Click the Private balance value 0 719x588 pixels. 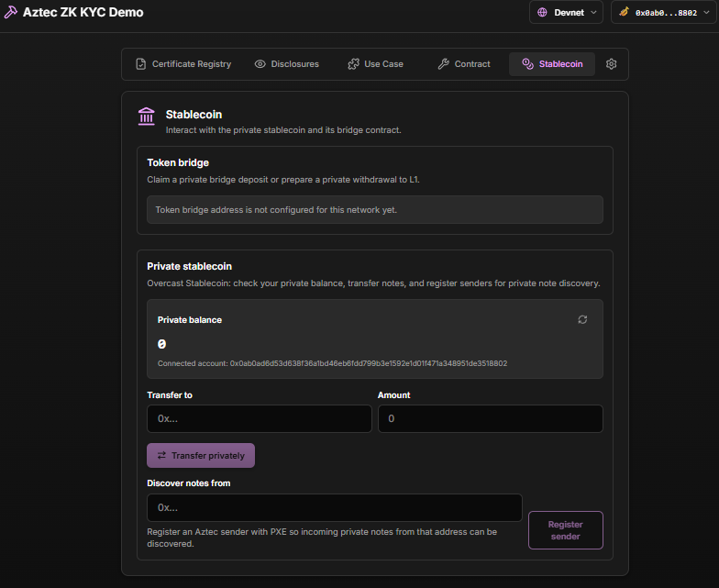coord(161,344)
